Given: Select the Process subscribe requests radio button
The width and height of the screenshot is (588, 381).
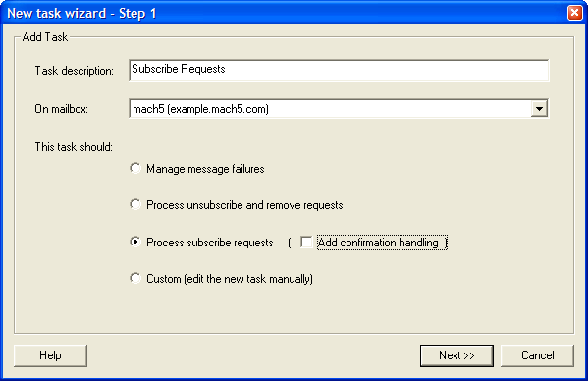Looking at the screenshot, I should pos(135,242).
